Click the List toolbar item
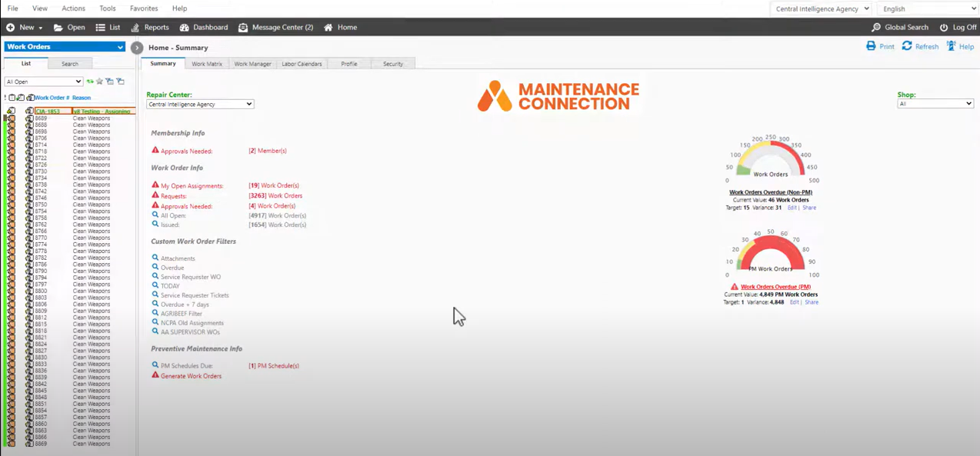Image resolution: width=980 pixels, height=456 pixels. [x=108, y=28]
